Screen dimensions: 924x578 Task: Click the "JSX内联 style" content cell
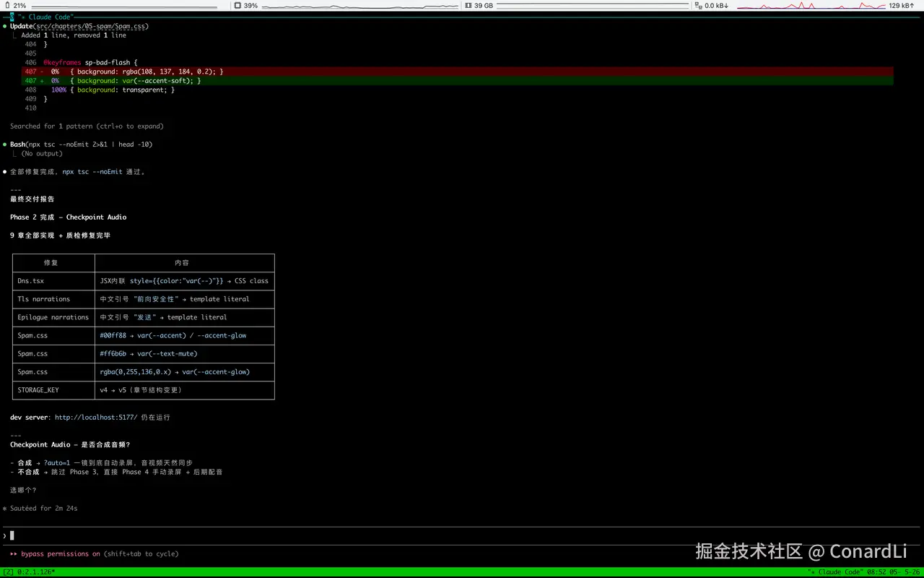click(x=184, y=281)
